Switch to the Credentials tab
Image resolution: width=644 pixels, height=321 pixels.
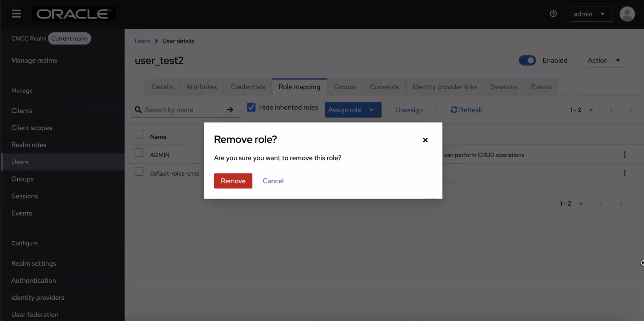248,87
